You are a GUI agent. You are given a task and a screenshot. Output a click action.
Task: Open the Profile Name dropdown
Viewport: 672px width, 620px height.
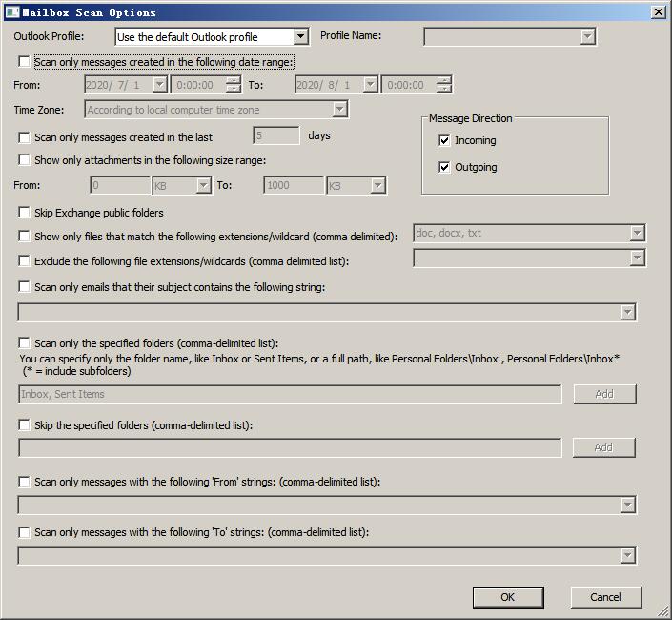point(588,36)
